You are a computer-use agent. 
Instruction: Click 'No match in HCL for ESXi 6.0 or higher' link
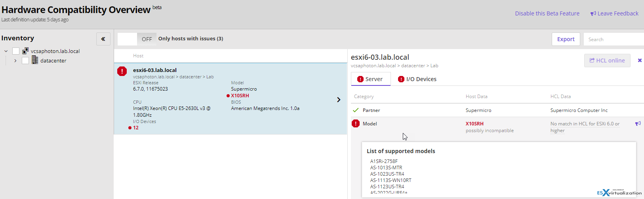click(x=585, y=127)
